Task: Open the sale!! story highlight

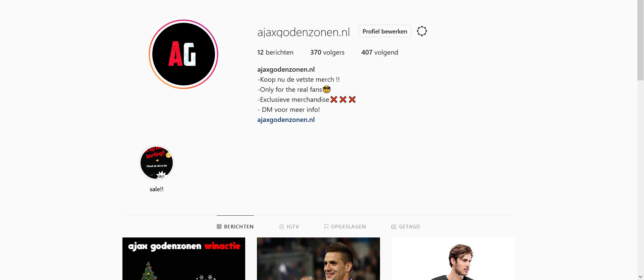Action: click(157, 163)
